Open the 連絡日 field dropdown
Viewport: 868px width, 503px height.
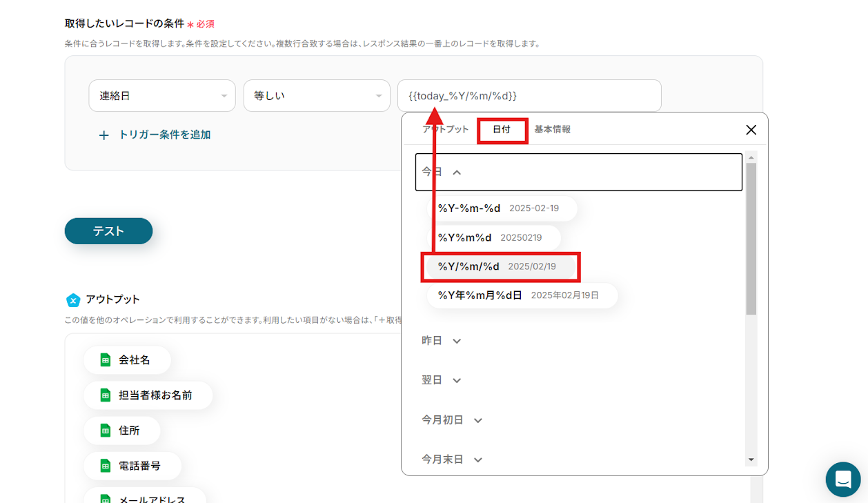pyautogui.click(x=162, y=96)
